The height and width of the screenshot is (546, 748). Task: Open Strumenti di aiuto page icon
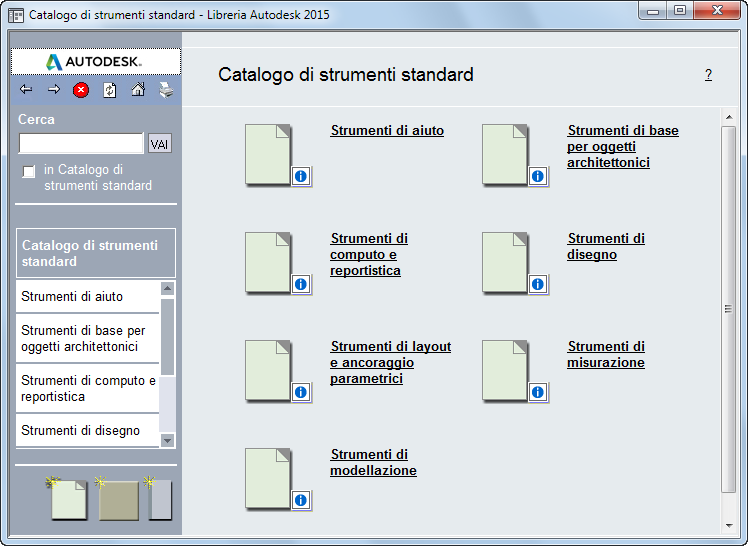pos(268,154)
